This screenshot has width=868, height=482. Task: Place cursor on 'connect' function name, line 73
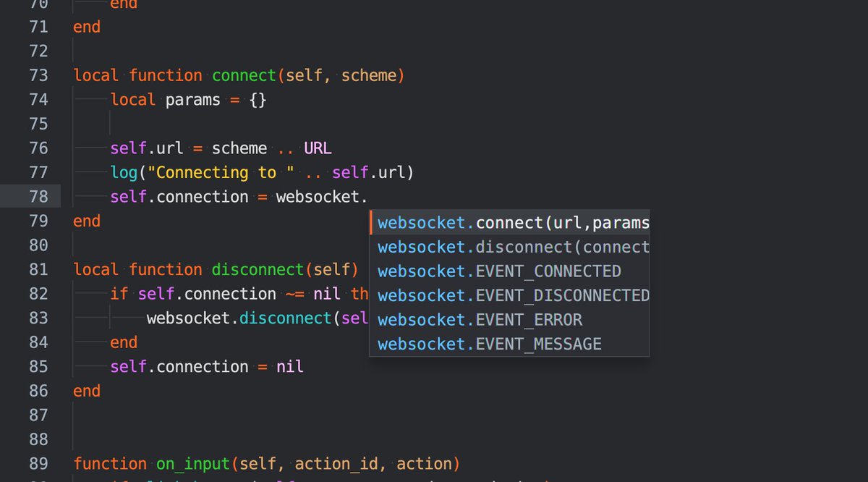(244, 75)
